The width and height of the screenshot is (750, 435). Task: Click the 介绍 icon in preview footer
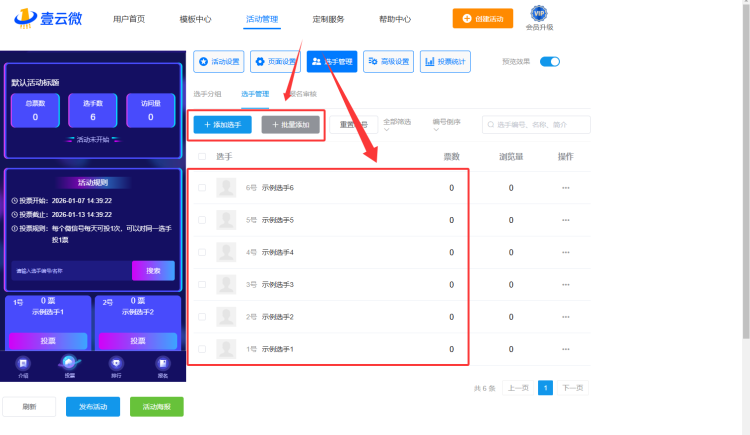click(23, 365)
